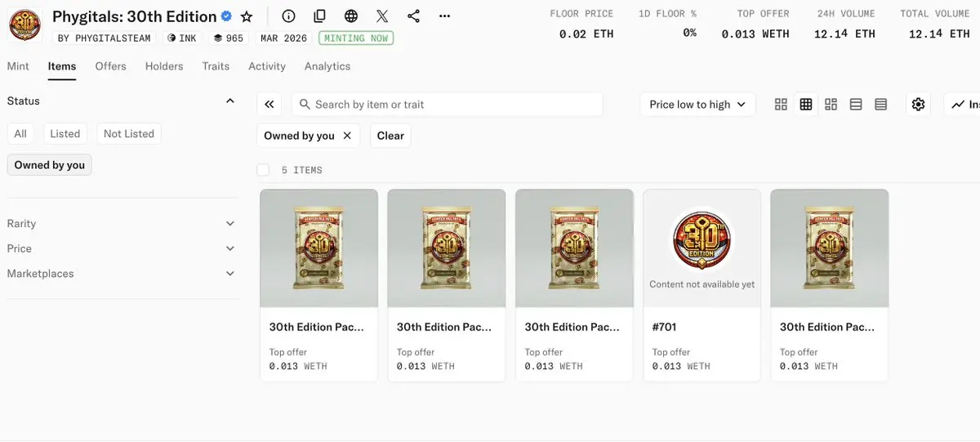Open the #701 item card thumbnail

[702, 248]
